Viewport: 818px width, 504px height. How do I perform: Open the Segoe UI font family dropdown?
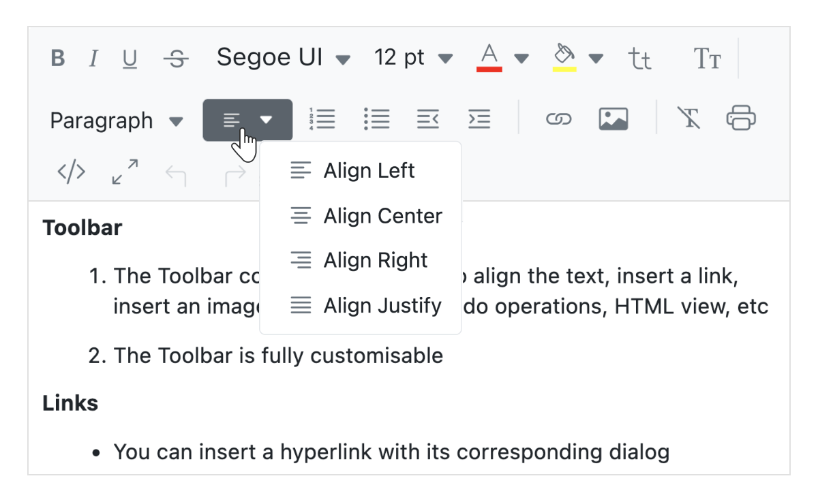coord(283,58)
